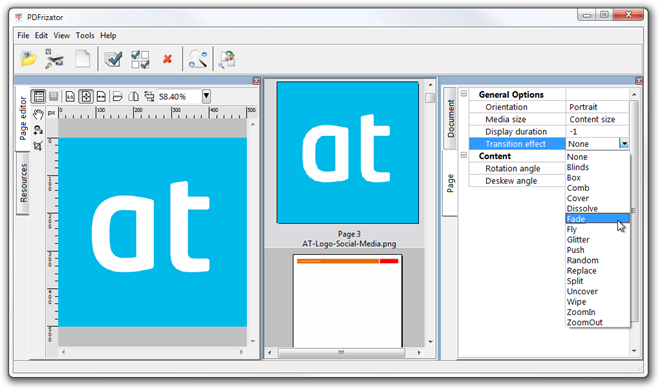Collapse the General Options group
The width and height of the screenshot is (660, 390).
[x=463, y=94]
